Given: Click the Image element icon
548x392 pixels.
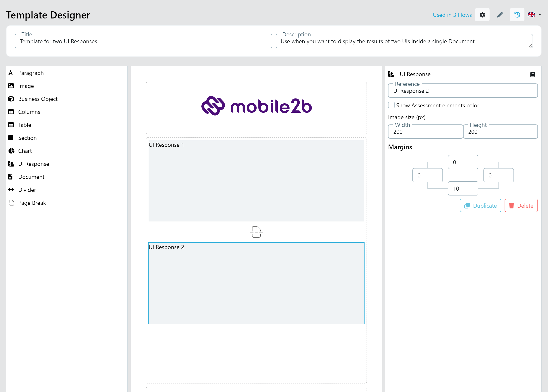Looking at the screenshot, I should click(x=11, y=86).
